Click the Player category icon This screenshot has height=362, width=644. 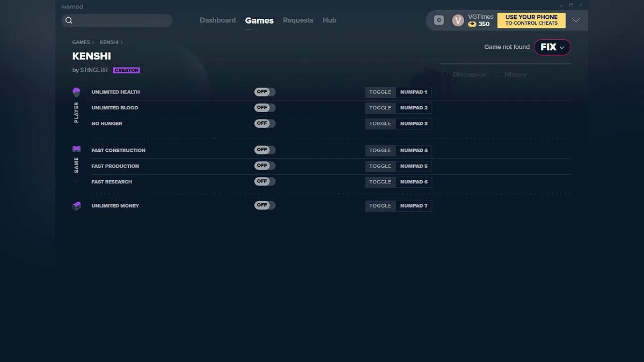[76, 92]
